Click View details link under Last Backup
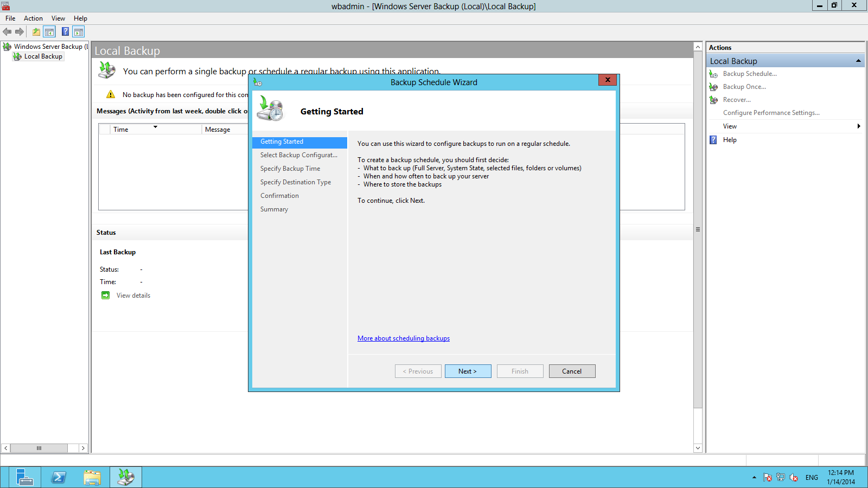The height and width of the screenshot is (488, 868). click(x=133, y=296)
